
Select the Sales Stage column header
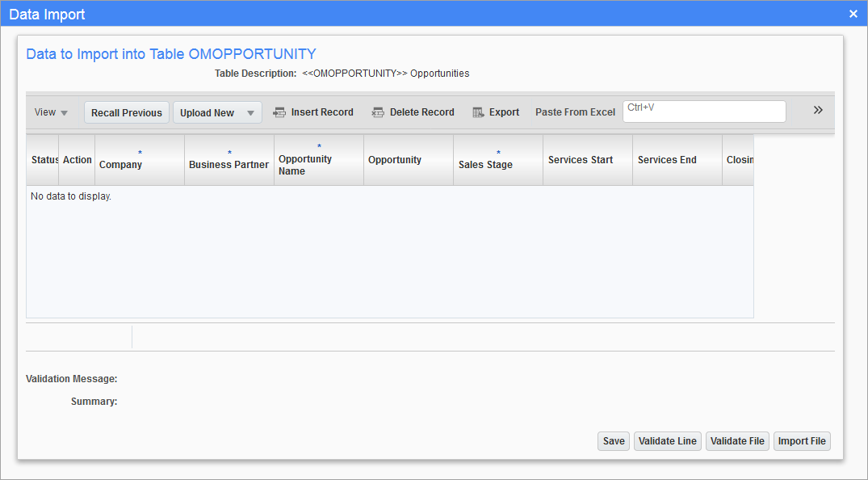pos(497,160)
